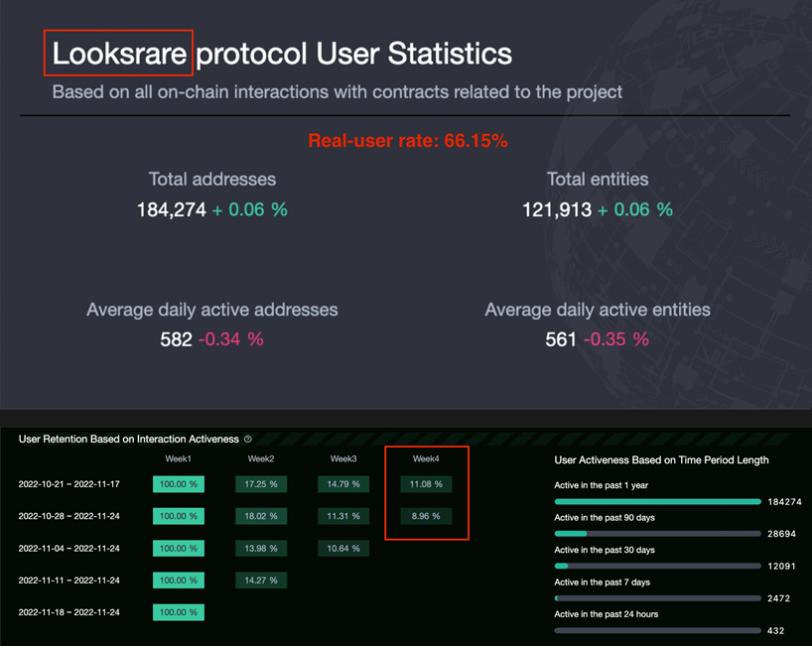Click the 'User Activeness Based on Time Period Length' heading
The width and height of the screenshot is (812, 646).
click(x=661, y=460)
